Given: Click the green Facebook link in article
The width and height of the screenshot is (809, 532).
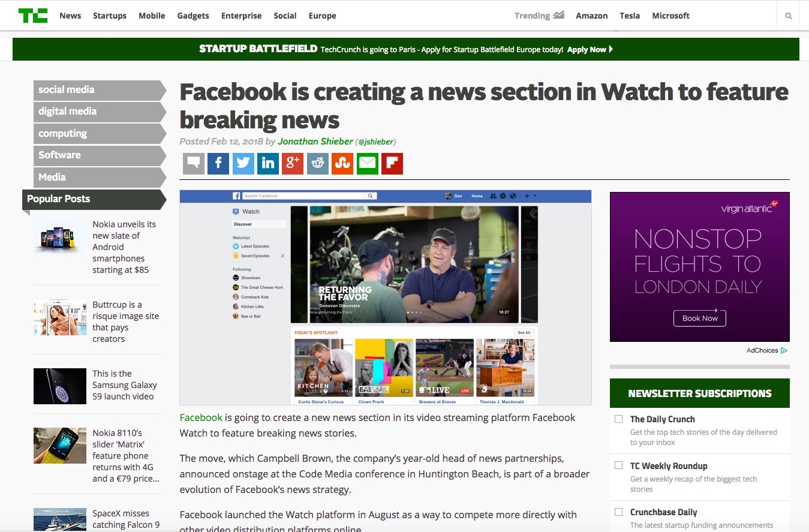Looking at the screenshot, I should tap(201, 417).
